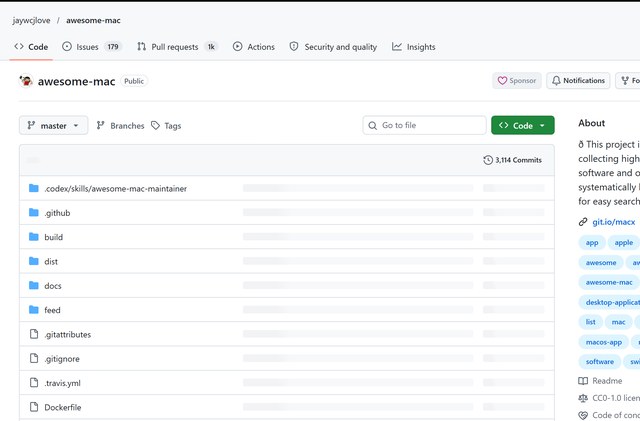Click the feed folder icon
Image resolution: width=640 pixels, height=421 pixels.
(34, 310)
